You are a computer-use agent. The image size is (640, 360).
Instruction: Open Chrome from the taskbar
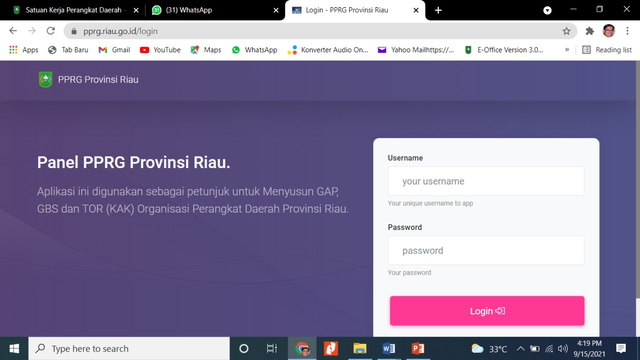pos(302,349)
